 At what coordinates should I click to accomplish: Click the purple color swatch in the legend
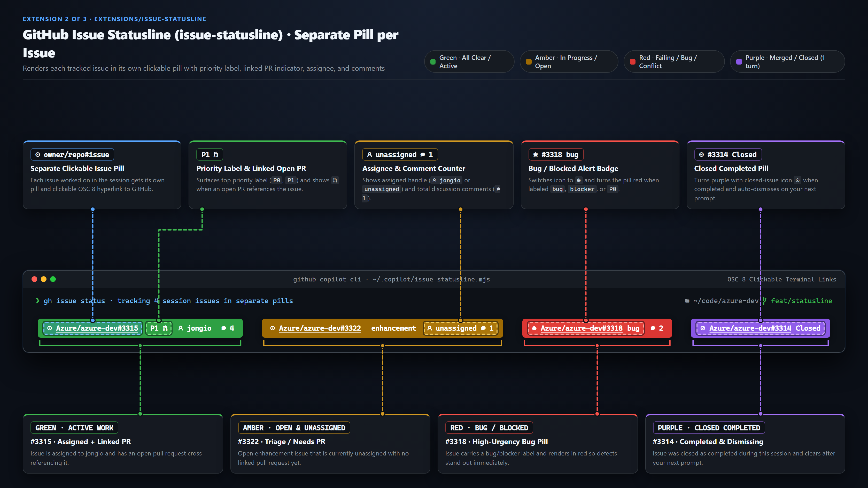click(739, 62)
